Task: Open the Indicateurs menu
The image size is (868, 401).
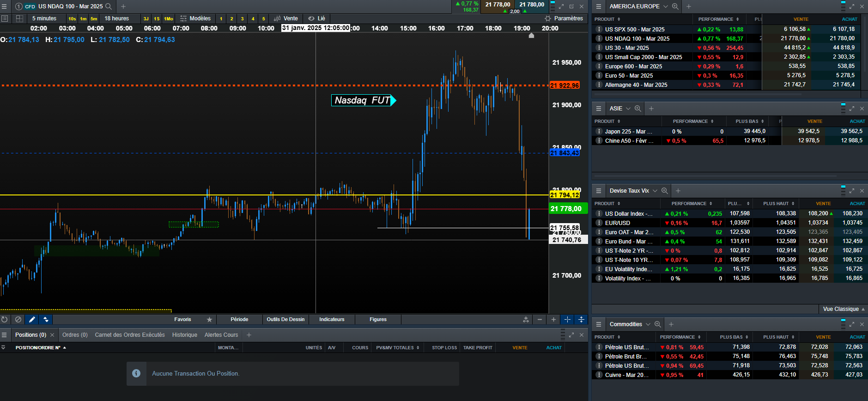Action: point(332,319)
